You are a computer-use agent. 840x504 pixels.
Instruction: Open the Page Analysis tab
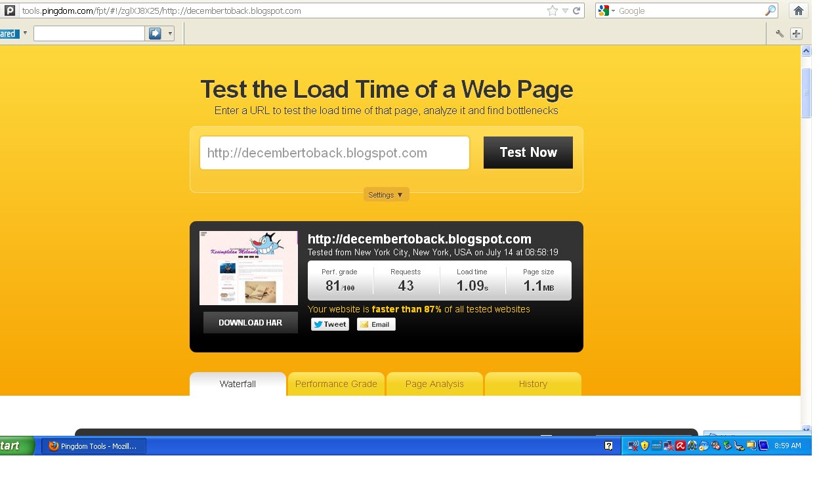pyautogui.click(x=434, y=384)
